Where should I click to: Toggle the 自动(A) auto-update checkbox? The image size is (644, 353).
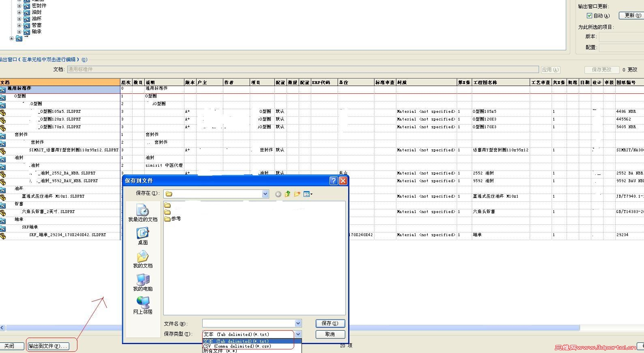click(589, 15)
